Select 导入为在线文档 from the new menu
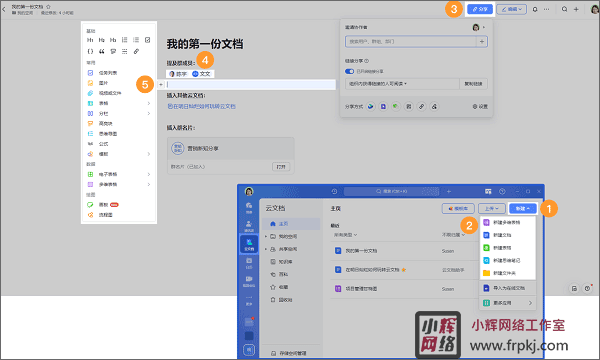This screenshot has height=360, width=600. (508, 288)
